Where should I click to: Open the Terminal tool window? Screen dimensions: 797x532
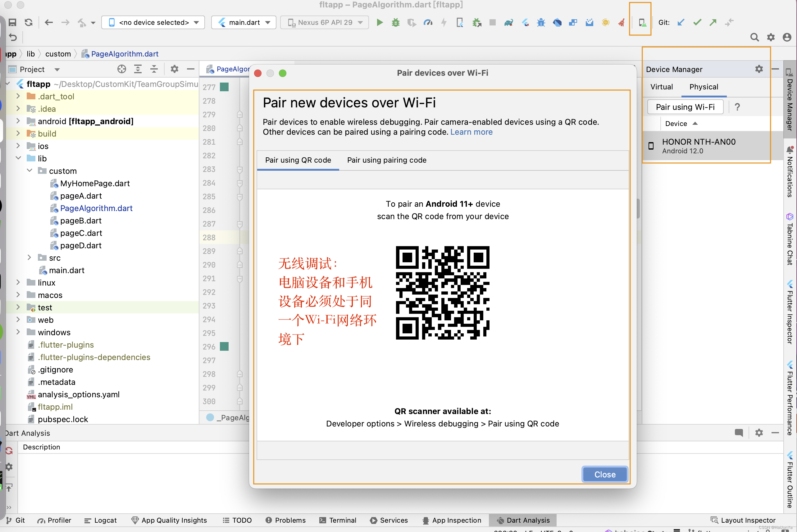(x=338, y=520)
